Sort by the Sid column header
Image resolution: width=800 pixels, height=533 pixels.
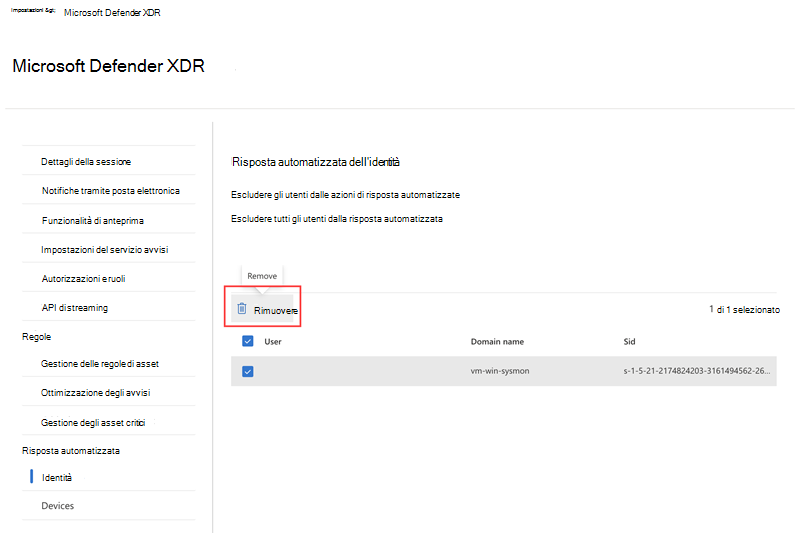[629, 342]
